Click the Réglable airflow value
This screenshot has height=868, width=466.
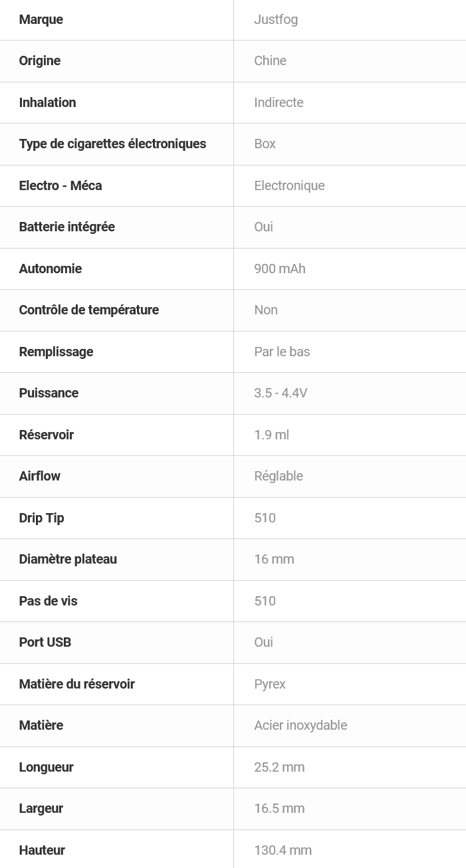[x=279, y=476]
